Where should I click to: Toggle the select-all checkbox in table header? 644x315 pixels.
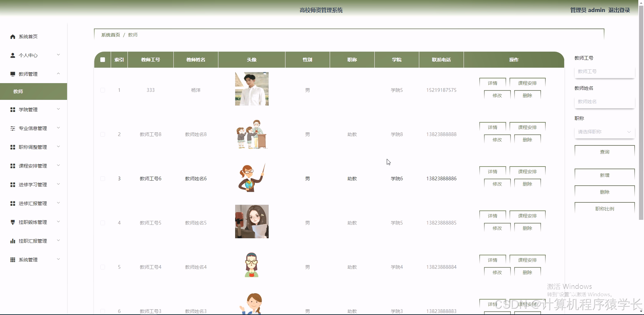[x=103, y=60]
